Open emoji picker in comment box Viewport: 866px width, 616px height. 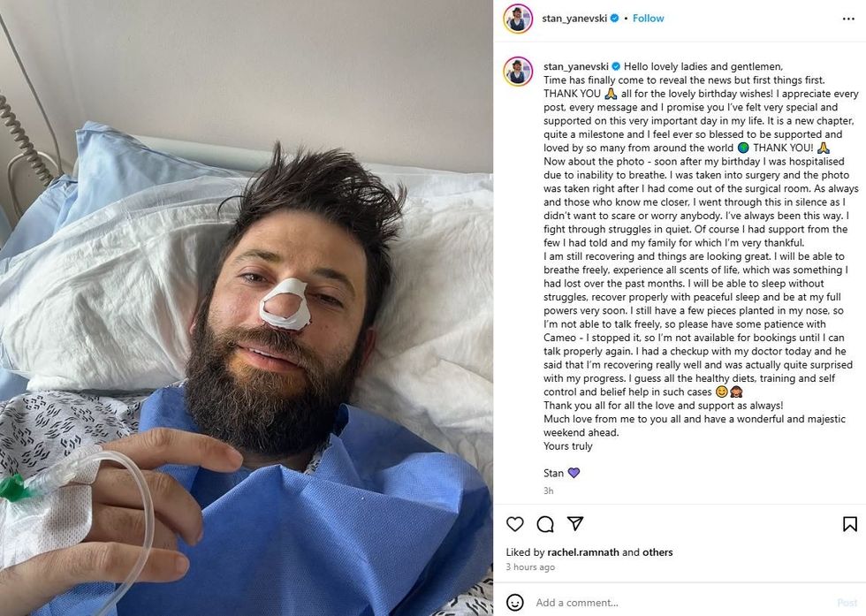[514, 602]
